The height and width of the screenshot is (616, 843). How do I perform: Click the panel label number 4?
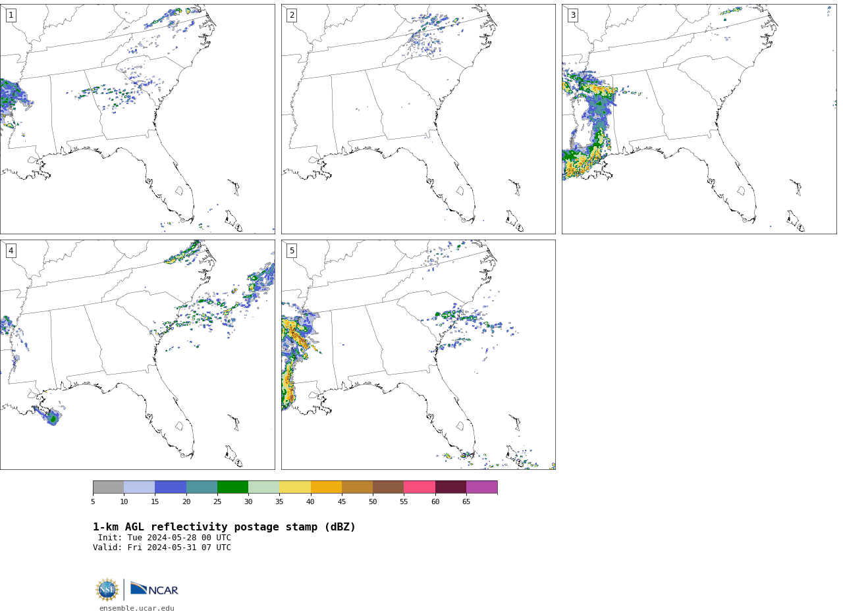11,251
